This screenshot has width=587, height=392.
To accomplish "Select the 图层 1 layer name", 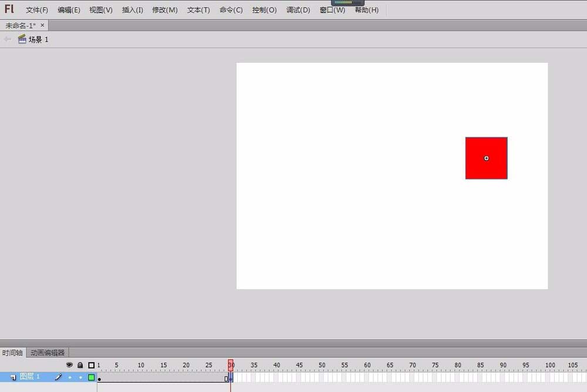I will (x=30, y=377).
